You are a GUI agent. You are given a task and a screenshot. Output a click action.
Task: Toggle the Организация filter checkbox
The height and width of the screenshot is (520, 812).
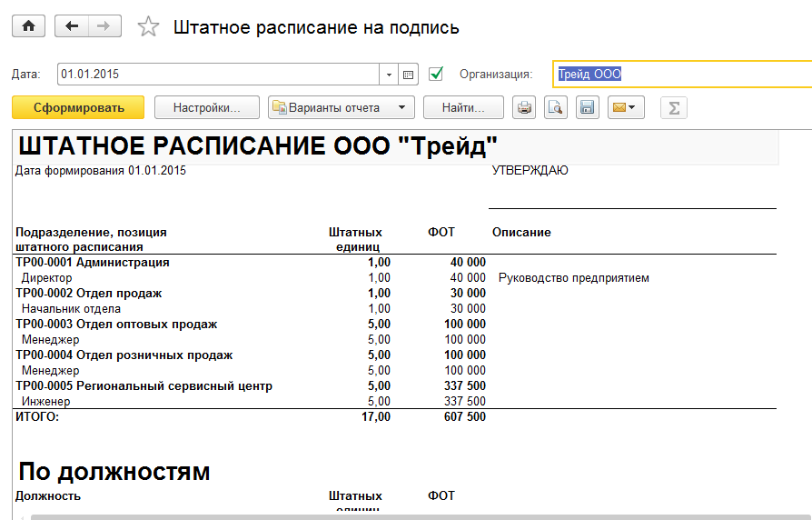point(436,74)
